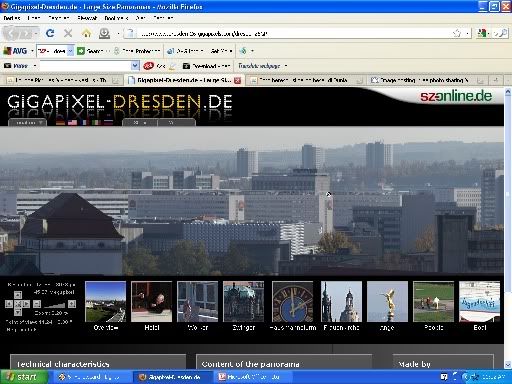Open the clock face thumbnail
The width and height of the screenshot is (512, 384).
click(x=293, y=301)
